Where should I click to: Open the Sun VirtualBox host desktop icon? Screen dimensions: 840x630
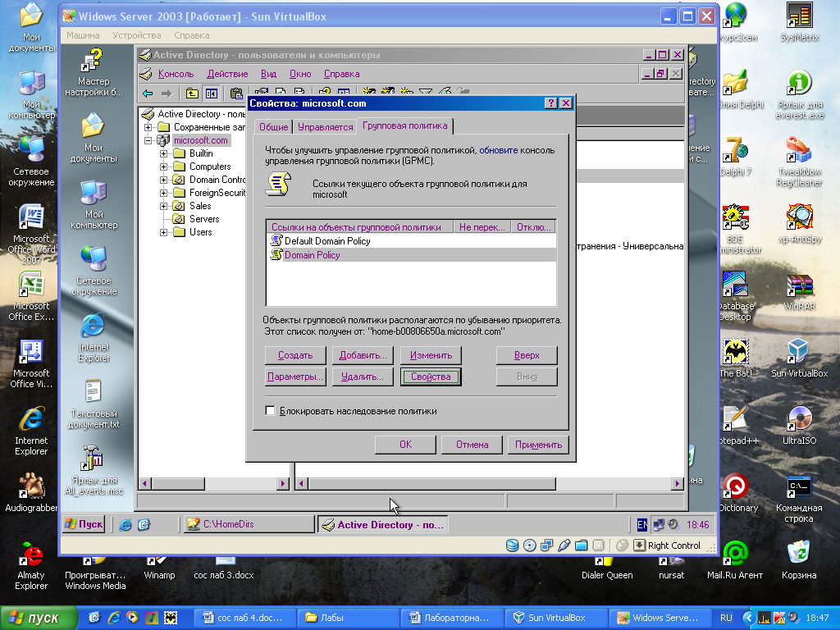coord(799,358)
